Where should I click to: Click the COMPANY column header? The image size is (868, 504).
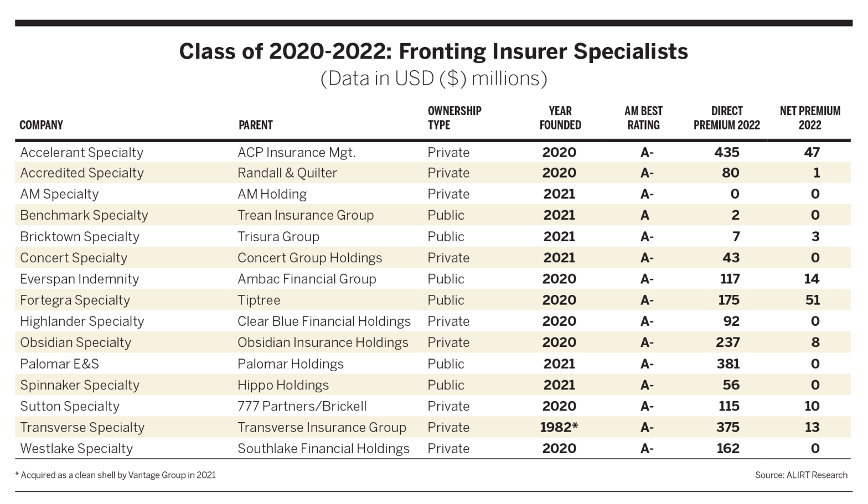(41, 125)
